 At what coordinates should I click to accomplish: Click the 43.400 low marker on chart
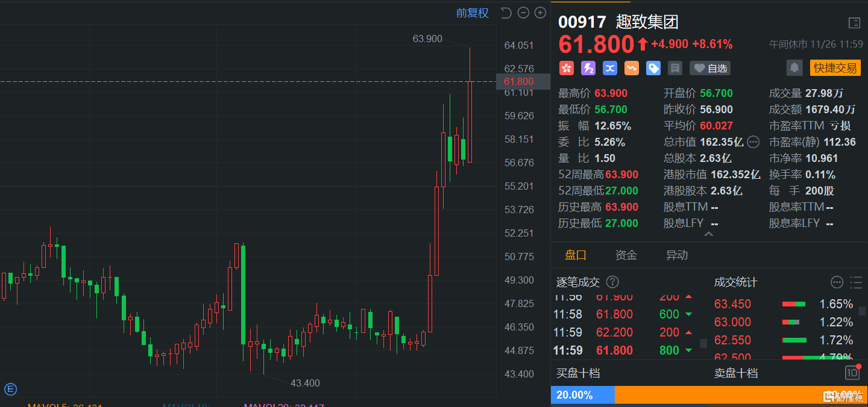(x=305, y=383)
